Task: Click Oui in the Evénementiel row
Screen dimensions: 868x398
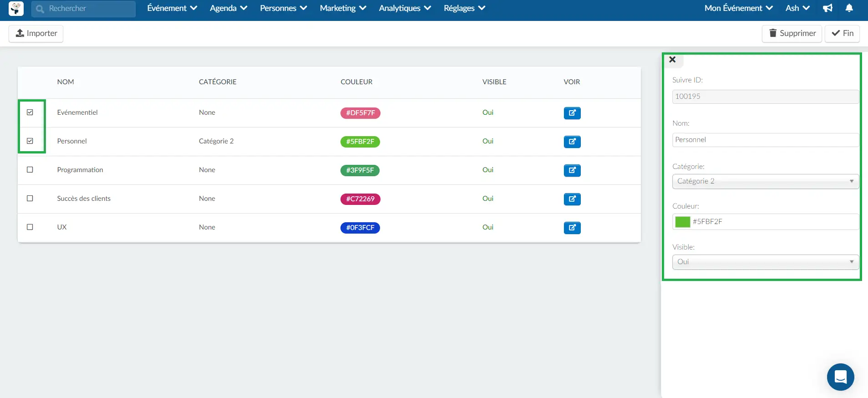Action: point(488,112)
